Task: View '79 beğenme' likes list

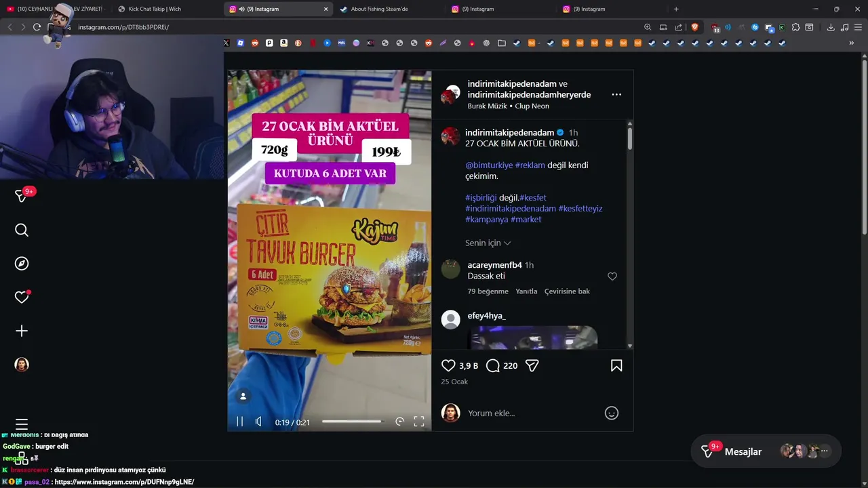Action: click(488, 291)
